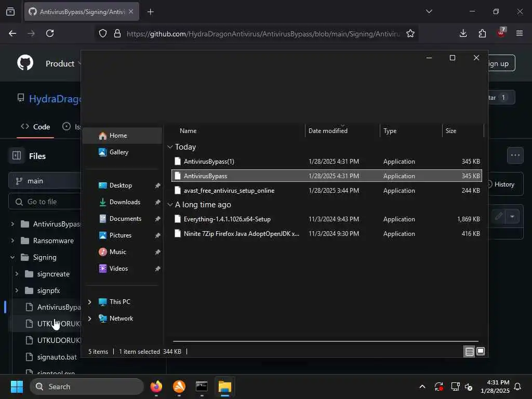Open a new browser tab
532x399 pixels.
[150, 12]
